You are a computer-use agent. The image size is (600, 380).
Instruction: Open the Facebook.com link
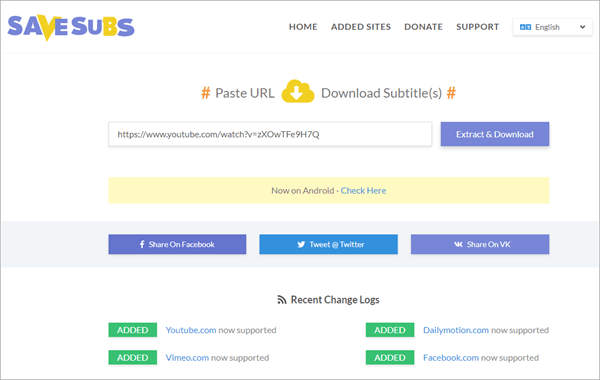coord(451,358)
